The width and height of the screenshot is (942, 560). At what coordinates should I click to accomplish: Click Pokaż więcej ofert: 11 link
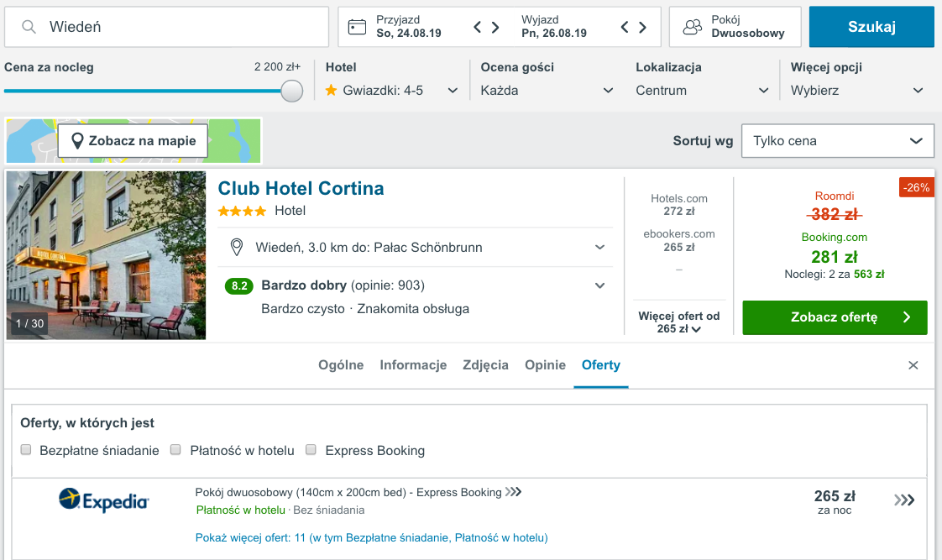coord(371,538)
